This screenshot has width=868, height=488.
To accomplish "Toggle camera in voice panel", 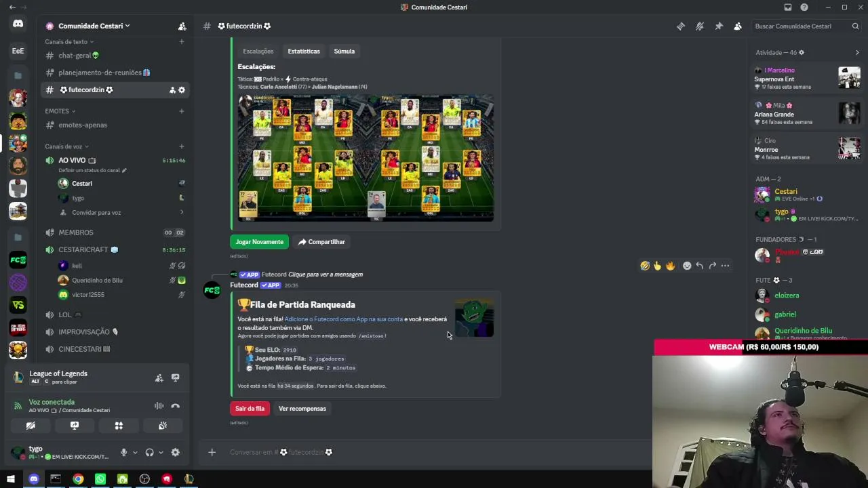I will [31, 426].
